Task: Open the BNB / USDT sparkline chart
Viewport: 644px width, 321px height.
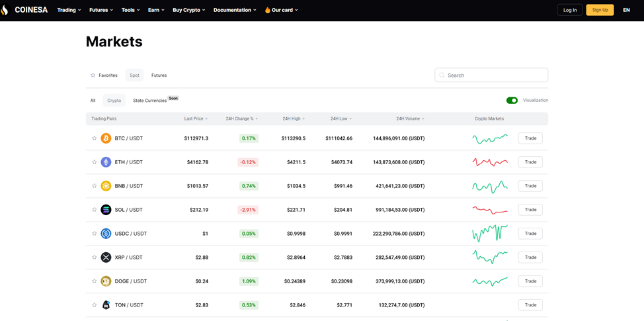Action: tap(489, 186)
